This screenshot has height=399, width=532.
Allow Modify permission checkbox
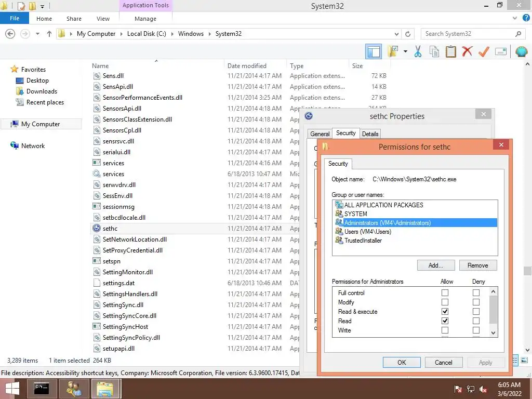point(445,302)
